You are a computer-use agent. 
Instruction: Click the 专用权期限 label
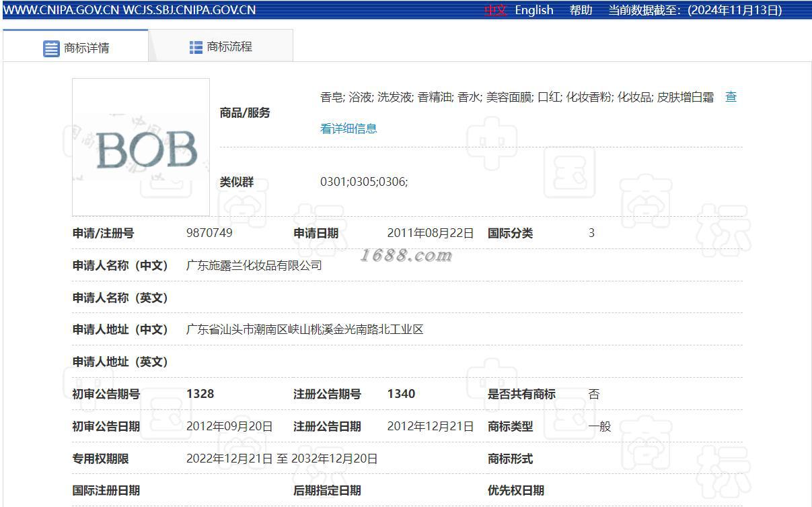100,459
